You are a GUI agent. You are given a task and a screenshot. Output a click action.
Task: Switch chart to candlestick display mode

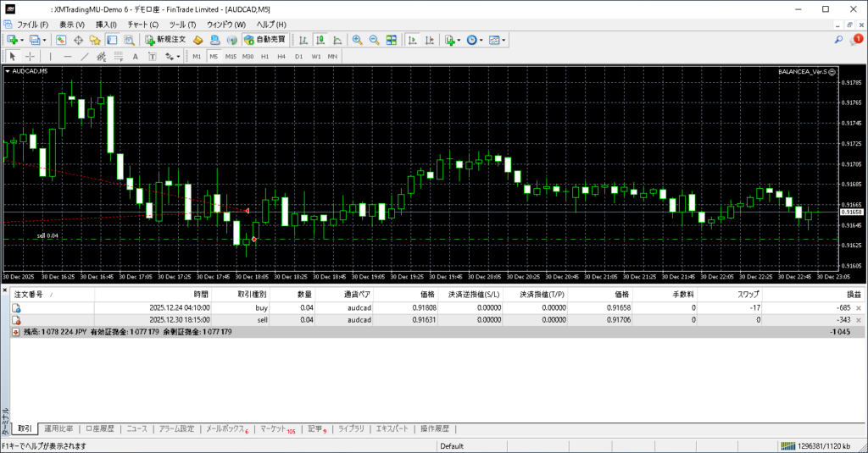pyautogui.click(x=321, y=40)
